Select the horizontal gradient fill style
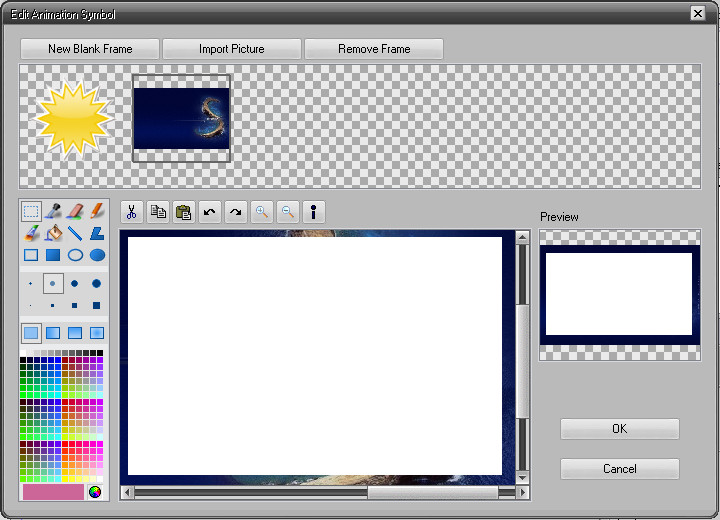This screenshot has height=520, width=720. [x=53, y=333]
